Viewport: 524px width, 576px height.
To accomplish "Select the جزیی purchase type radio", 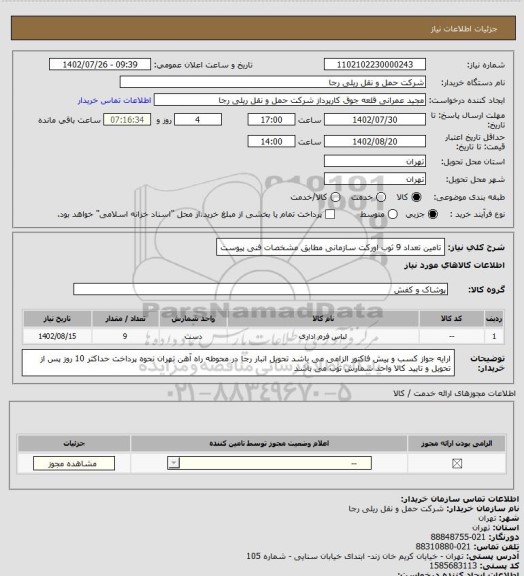I will (x=433, y=214).
